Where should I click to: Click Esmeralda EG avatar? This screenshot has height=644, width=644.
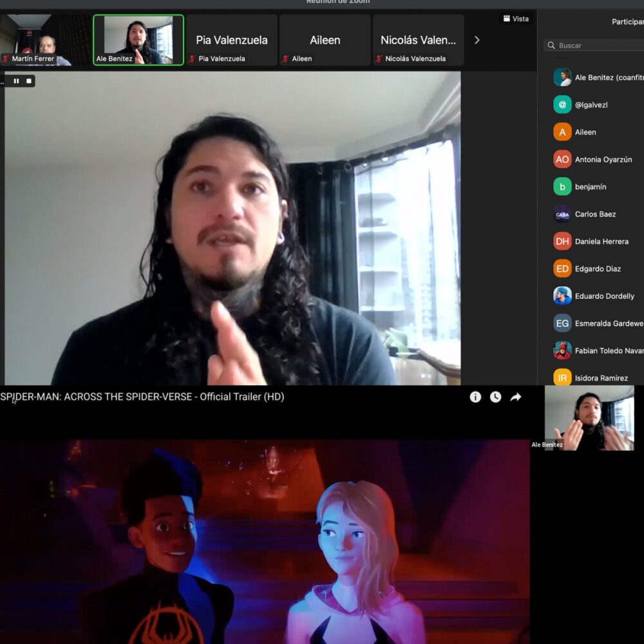[x=562, y=323]
